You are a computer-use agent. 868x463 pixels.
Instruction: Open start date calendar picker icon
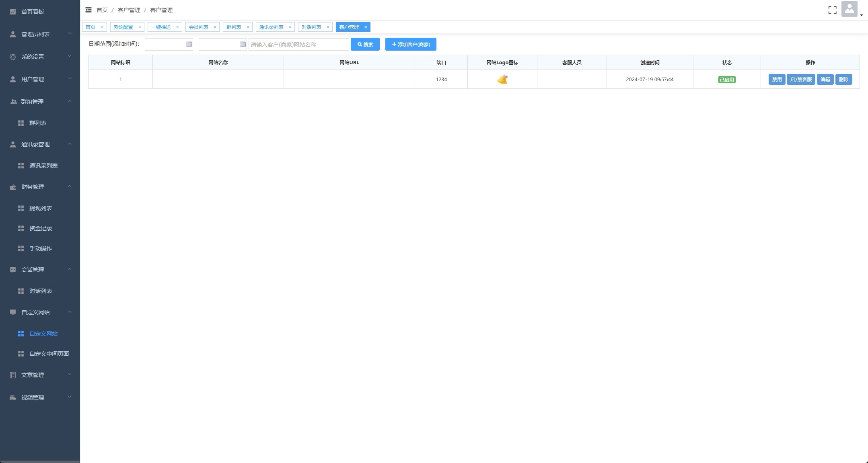189,44
